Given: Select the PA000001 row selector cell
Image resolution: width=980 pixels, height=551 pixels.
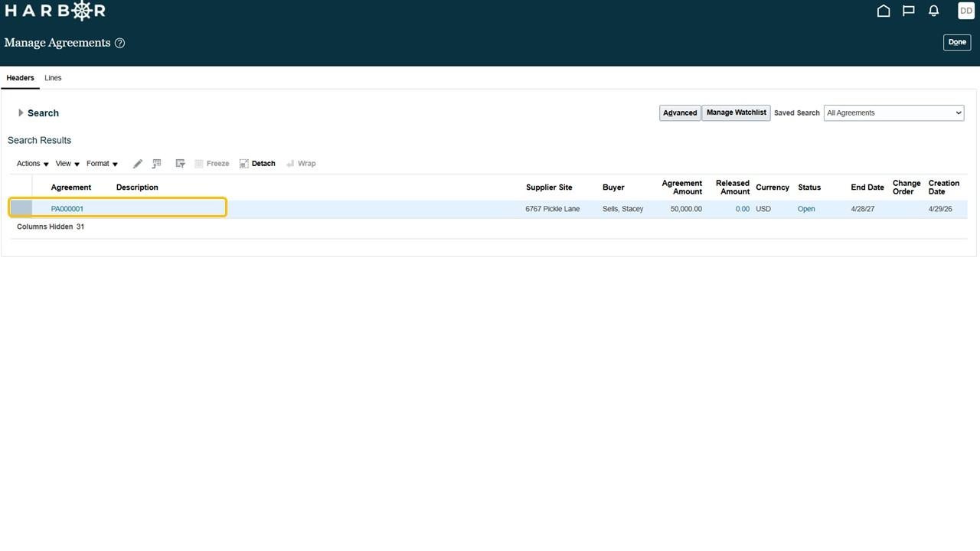Looking at the screenshot, I should coord(21,208).
